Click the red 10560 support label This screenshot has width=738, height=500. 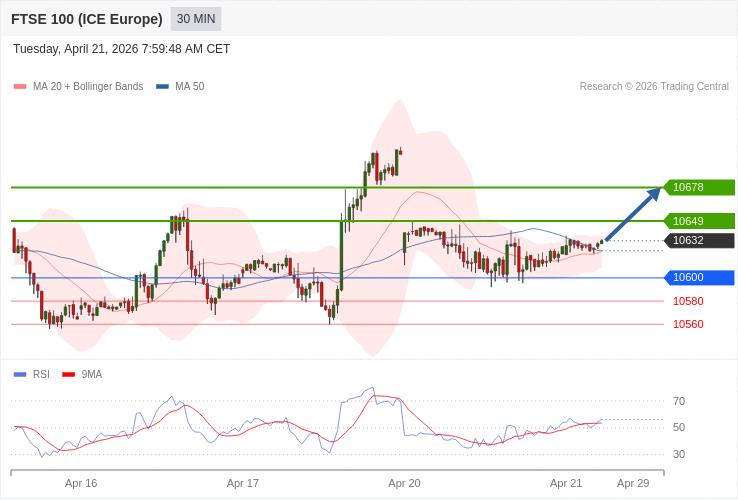click(688, 324)
